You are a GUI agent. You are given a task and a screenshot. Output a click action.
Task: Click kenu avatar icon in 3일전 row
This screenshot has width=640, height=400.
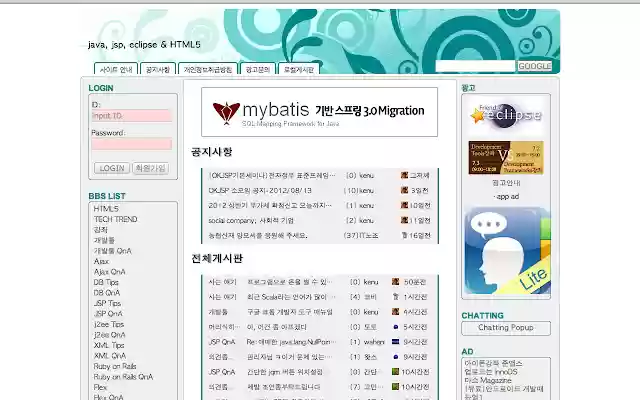pyautogui.click(x=404, y=190)
